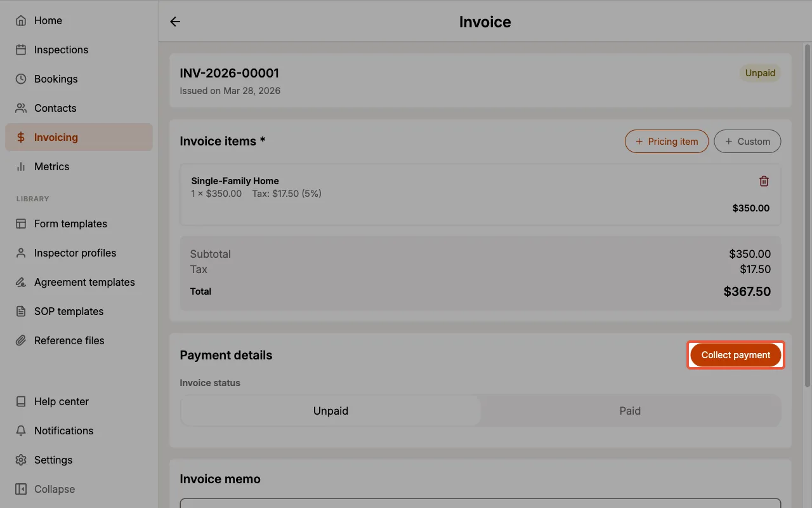Open the Help center link
This screenshot has height=508, width=812.
(79, 401)
